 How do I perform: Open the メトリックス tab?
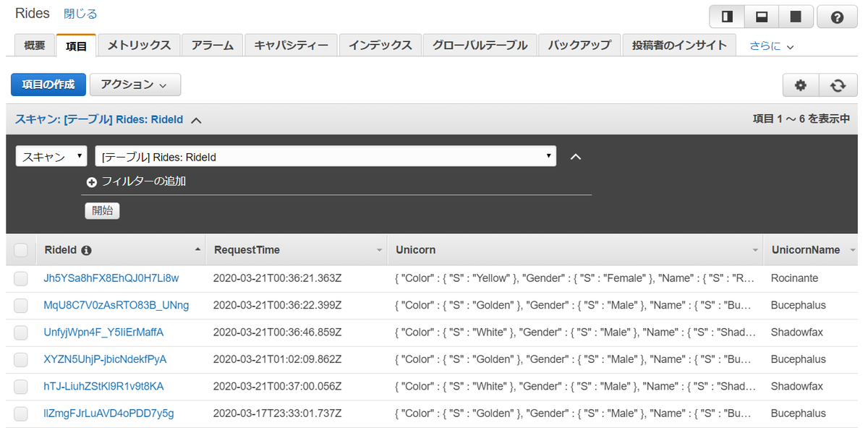pyautogui.click(x=139, y=45)
